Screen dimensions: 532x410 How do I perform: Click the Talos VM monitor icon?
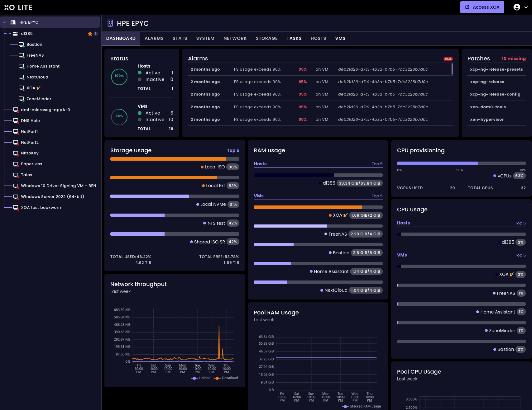click(16, 175)
